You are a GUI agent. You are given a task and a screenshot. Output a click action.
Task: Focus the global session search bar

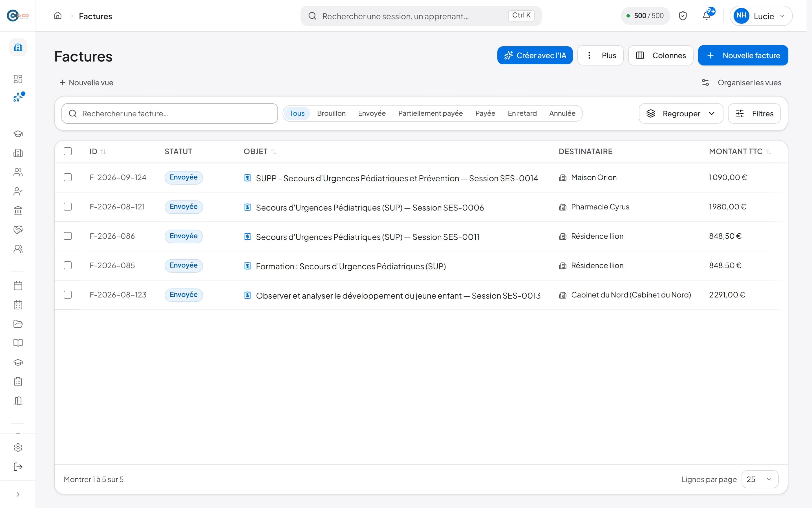pos(421,16)
